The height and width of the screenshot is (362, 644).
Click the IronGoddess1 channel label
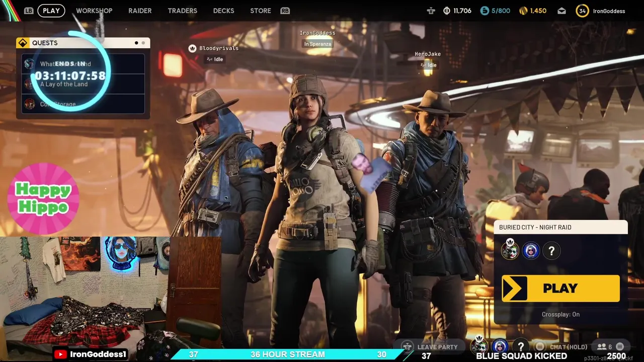98,354
